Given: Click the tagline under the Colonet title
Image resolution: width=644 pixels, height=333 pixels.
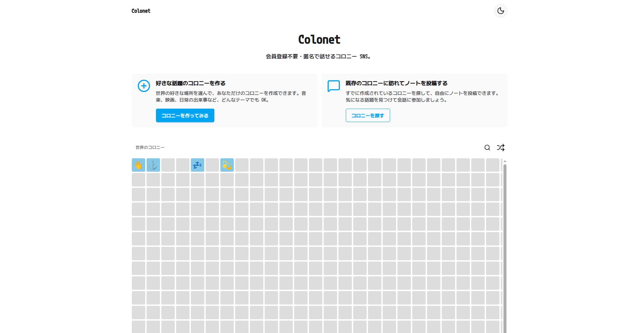Looking at the screenshot, I should tap(319, 56).
